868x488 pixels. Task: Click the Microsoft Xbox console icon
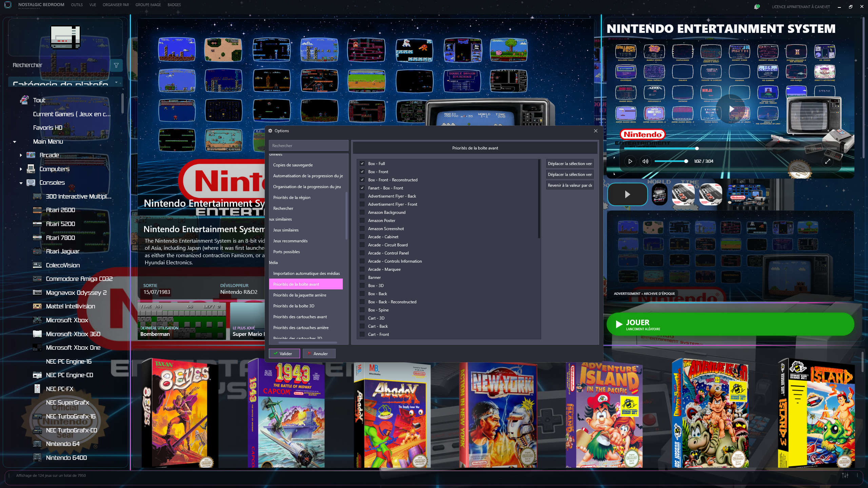pyautogui.click(x=37, y=320)
